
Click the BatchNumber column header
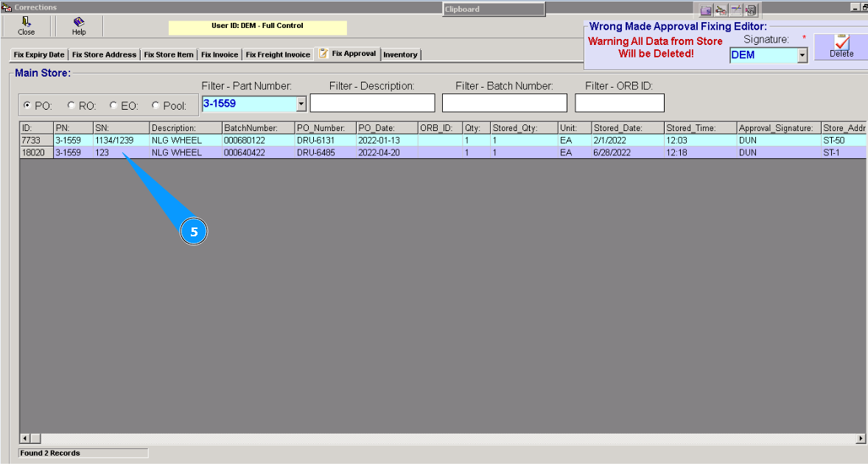(x=258, y=128)
